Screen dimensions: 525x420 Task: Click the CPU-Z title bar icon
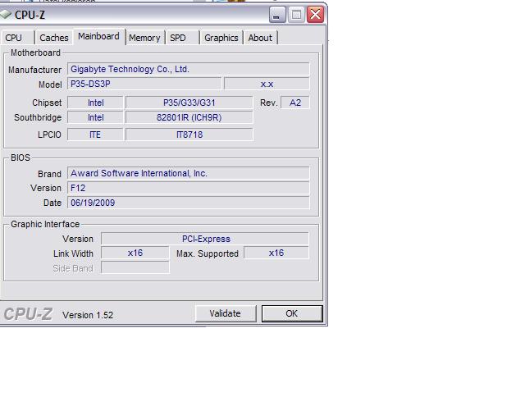click(x=6, y=15)
